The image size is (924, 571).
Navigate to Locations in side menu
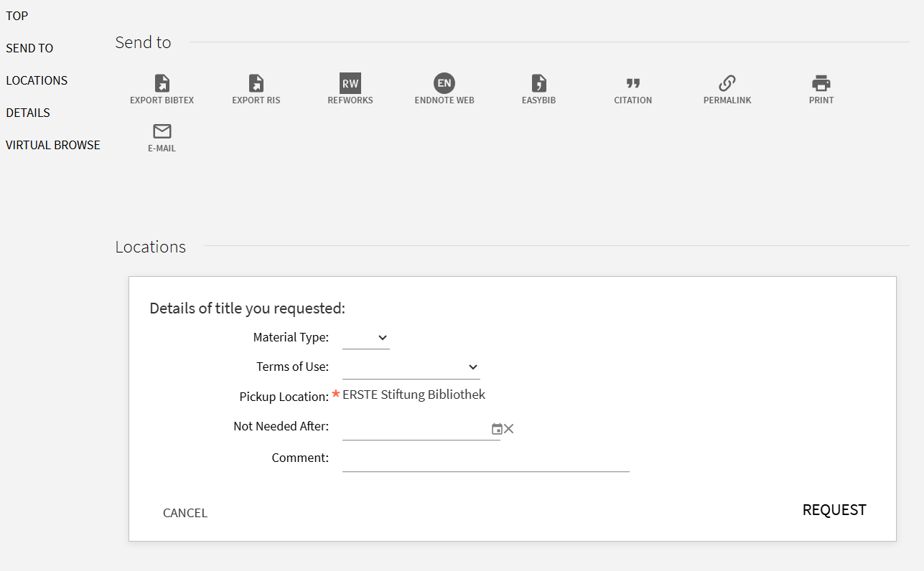[x=37, y=80]
